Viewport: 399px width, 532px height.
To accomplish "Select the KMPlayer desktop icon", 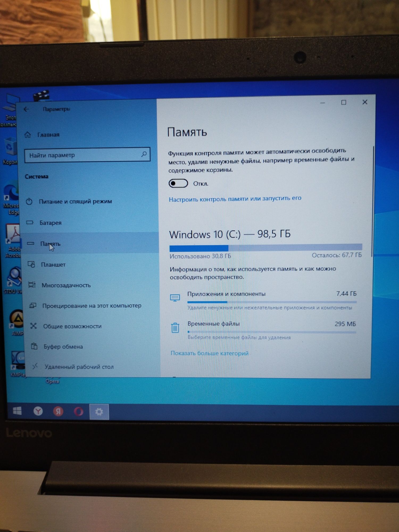I will (x=18, y=364).
